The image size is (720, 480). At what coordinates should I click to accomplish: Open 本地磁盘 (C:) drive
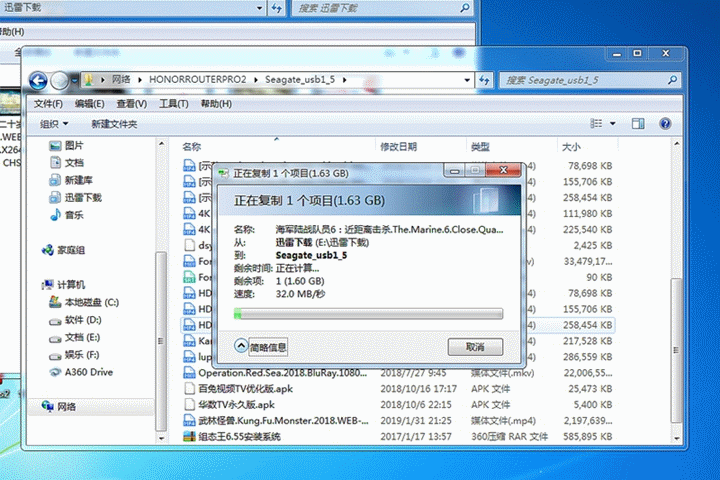[84, 302]
